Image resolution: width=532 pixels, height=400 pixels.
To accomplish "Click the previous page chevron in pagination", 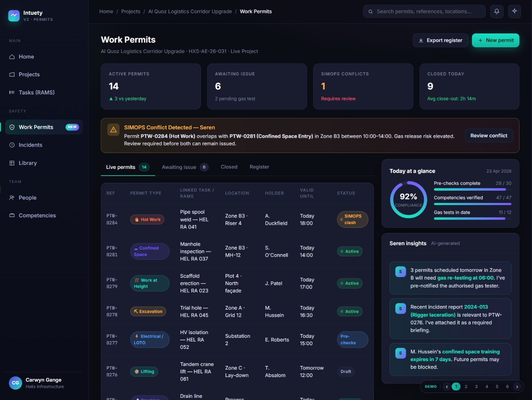I will [446, 387].
